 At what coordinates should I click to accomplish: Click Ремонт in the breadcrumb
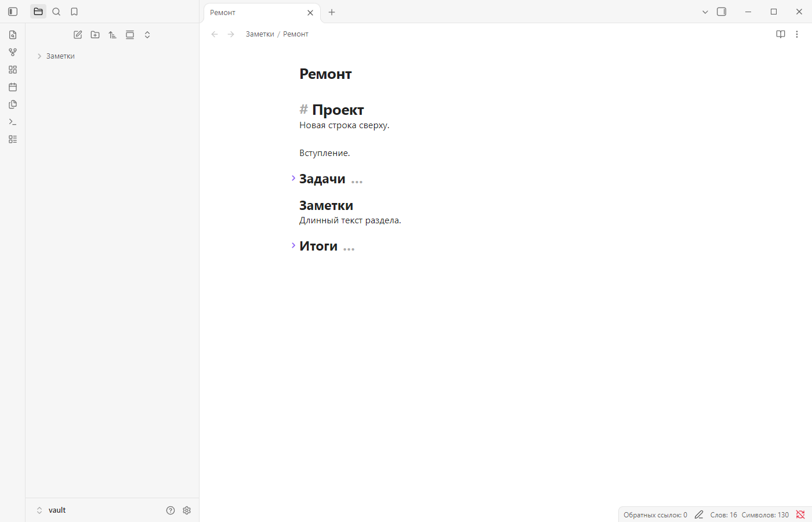(296, 34)
